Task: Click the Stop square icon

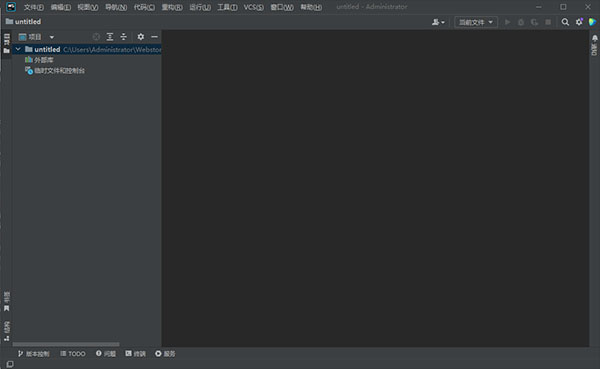Action: 548,22
